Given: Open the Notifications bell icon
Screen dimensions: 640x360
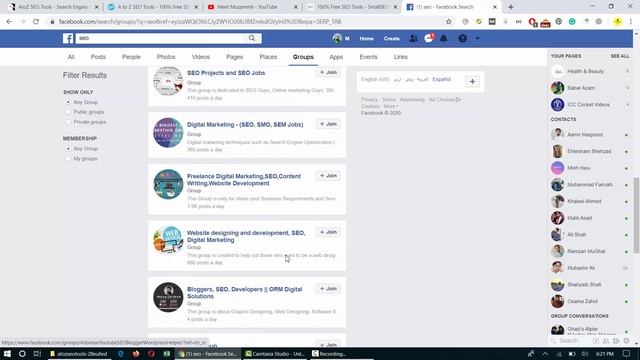Looking at the screenshot, I should click(x=444, y=38).
